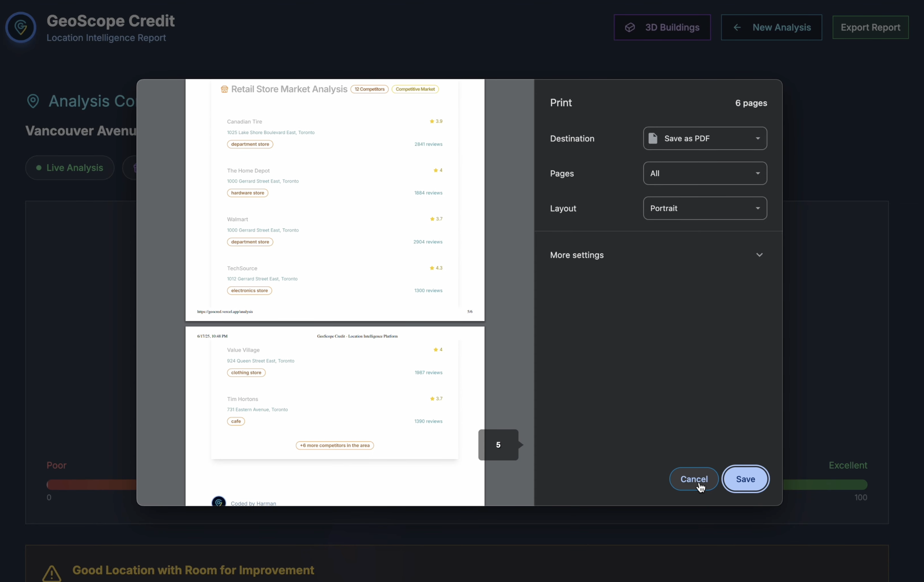Viewport: 924px width, 582px height.
Task: Click the PDF document icon in the Destination field
Action: click(653, 138)
